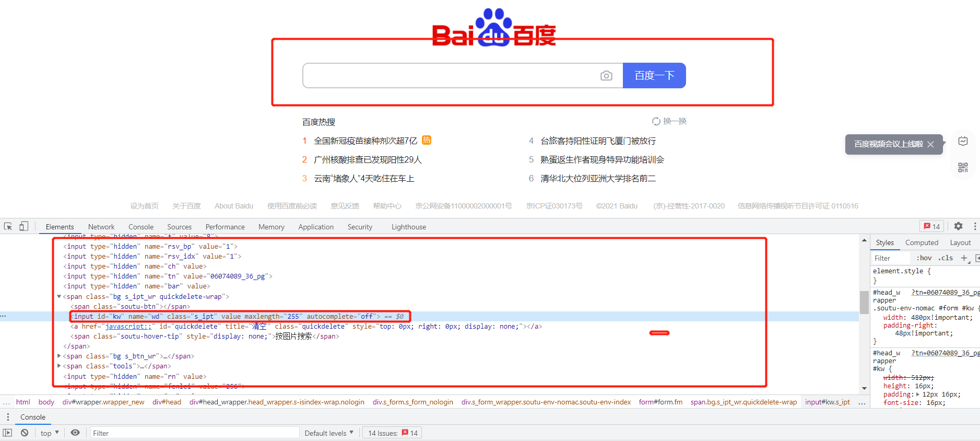
Task: Click the Baidu logo
Action: click(x=494, y=28)
